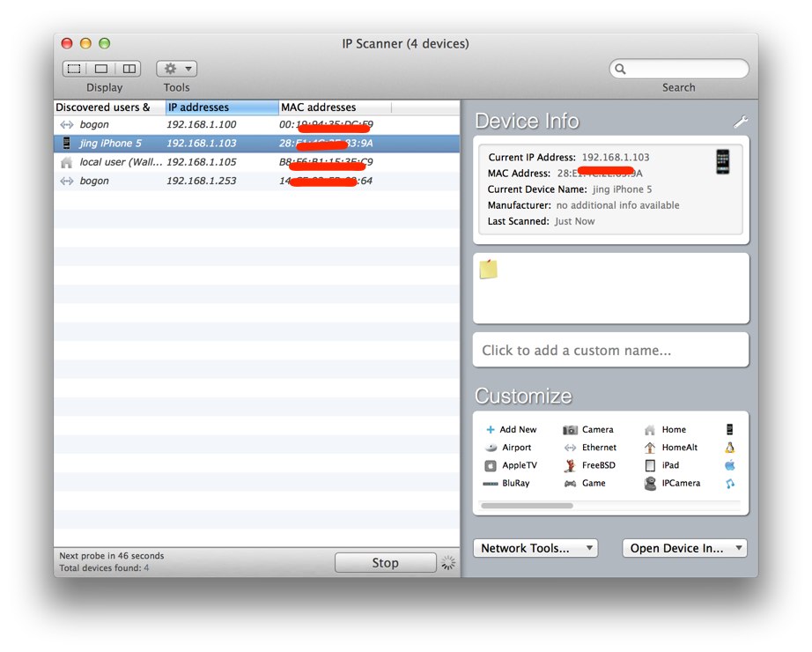
Task: Click the iPhone picture in Device Info panel
Action: tap(723, 162)
